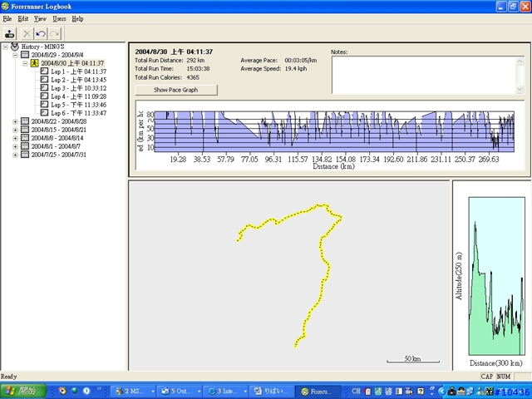The width and height of the screenshot is (532, 399).
Task: Click the delete X toolbar icon
Action: pos(27,33)
